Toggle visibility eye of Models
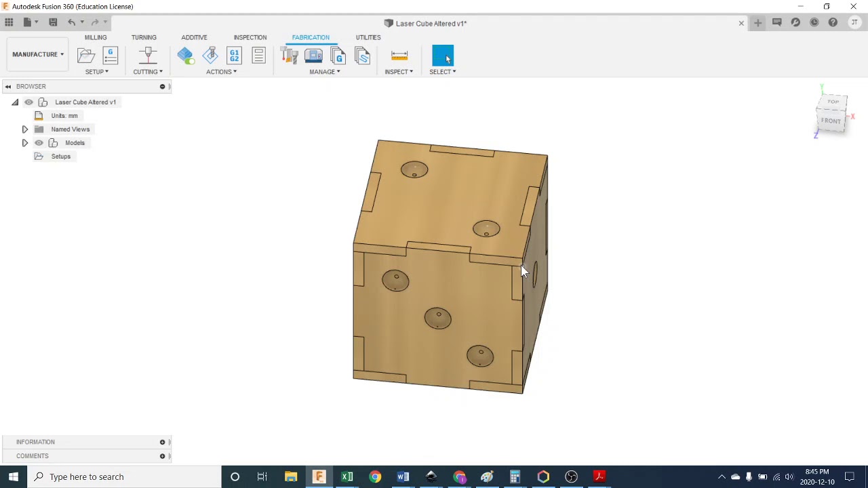This screenshot has height=488, width=868. 39,143
